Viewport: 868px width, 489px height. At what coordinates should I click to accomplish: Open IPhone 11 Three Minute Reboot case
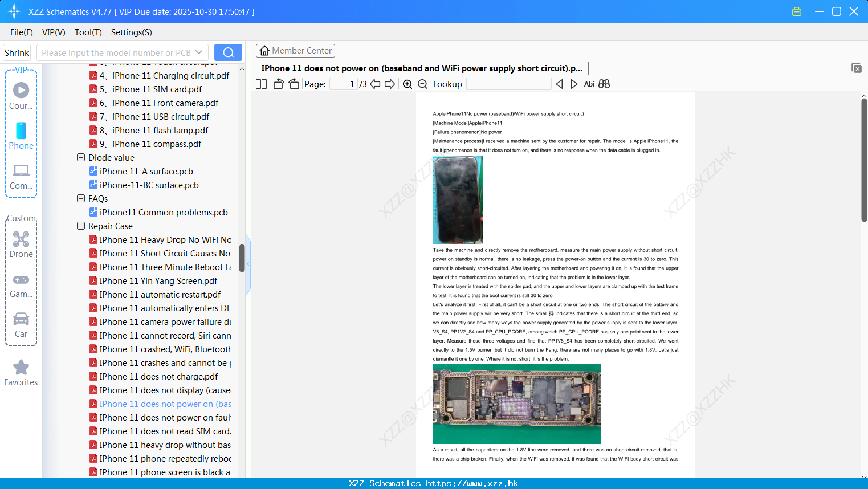pos(161,267)
